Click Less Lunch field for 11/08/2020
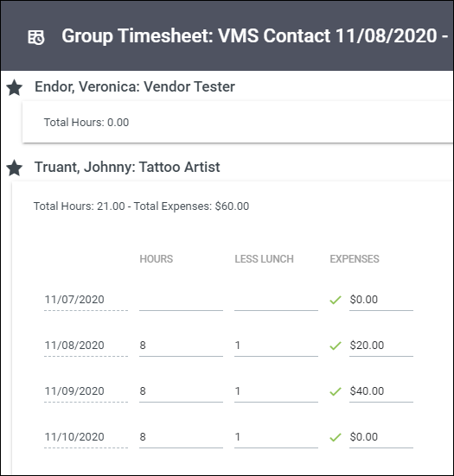 (x=276, y=346)
